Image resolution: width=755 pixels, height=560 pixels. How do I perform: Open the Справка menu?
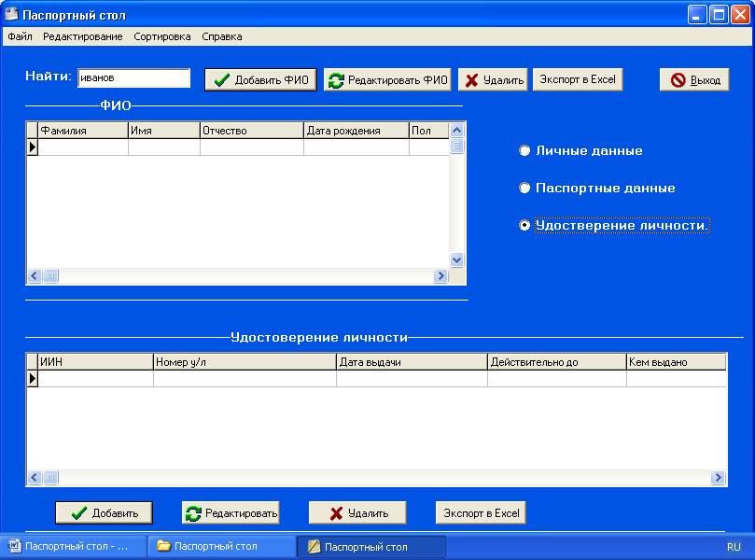click(x=221, y=36)
